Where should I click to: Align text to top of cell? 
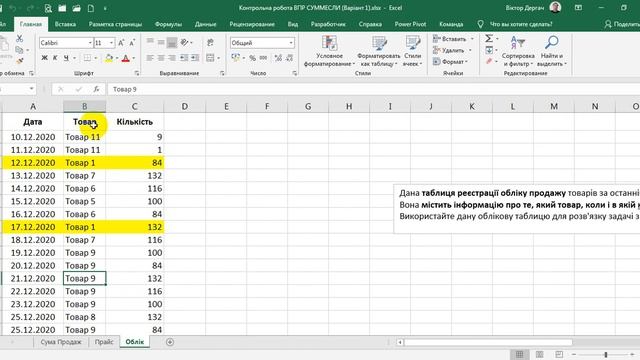150,42
